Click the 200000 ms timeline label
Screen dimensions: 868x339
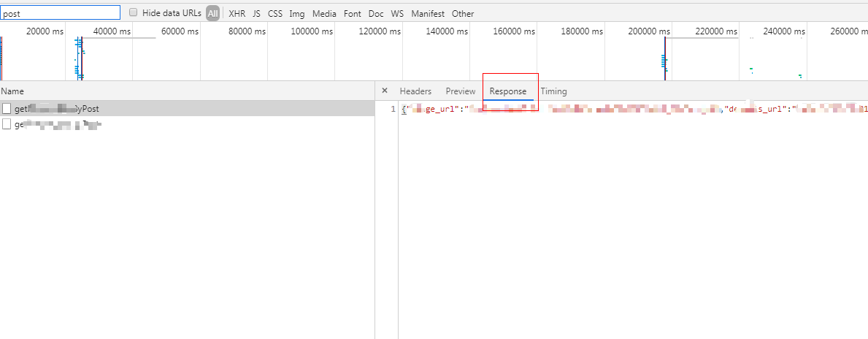pos(649,31)
